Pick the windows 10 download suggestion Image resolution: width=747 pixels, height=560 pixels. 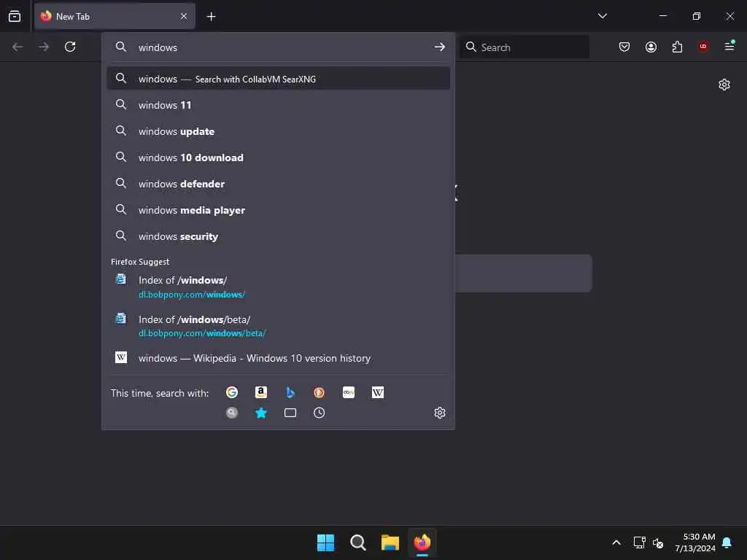(278, 157)
